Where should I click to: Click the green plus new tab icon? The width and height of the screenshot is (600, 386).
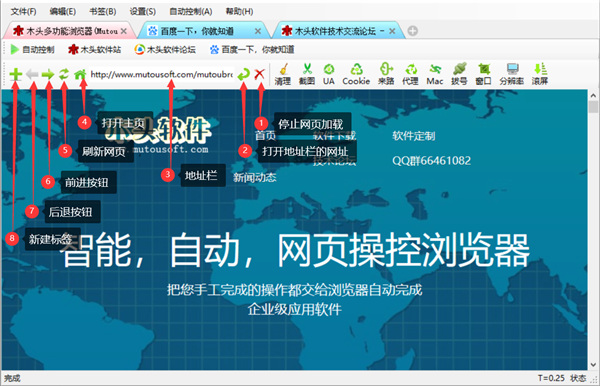tap(16, 74)
